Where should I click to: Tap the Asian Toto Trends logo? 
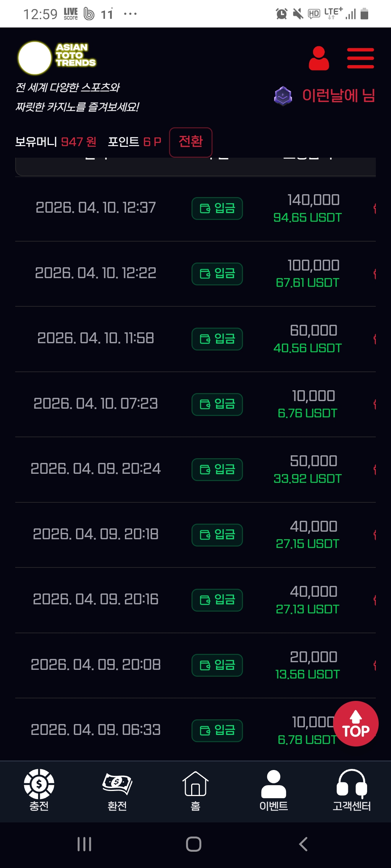[57, 58]
